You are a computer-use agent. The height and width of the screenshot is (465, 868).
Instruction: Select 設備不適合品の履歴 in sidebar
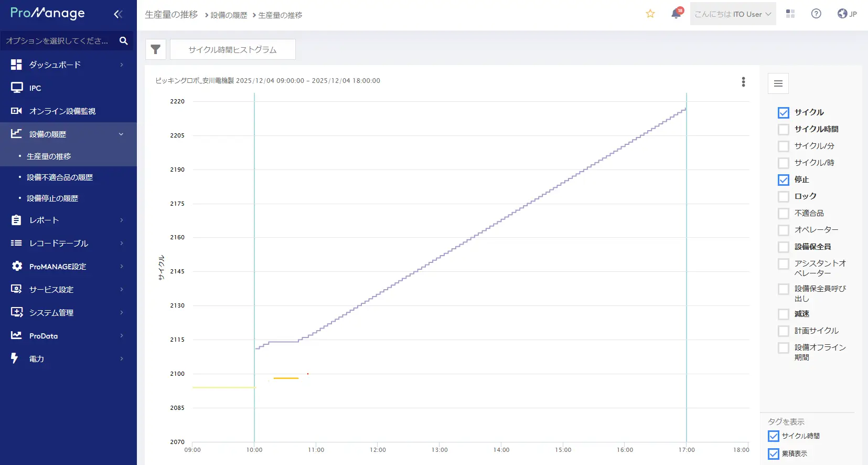point(60,177)
